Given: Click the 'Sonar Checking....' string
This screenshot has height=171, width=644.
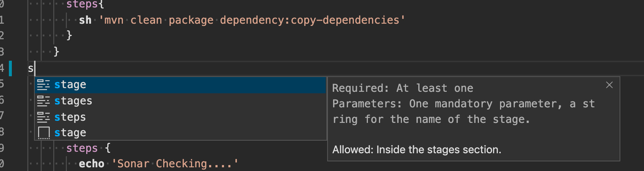Looking at the screenshot, I should click(x=175, y=164).
